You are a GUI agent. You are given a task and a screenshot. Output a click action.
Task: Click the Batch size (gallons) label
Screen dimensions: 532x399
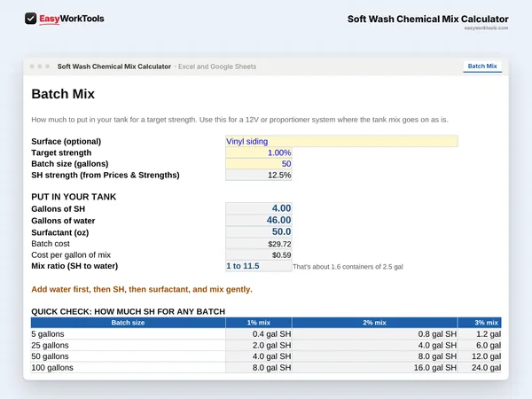(x=70, y=164)
